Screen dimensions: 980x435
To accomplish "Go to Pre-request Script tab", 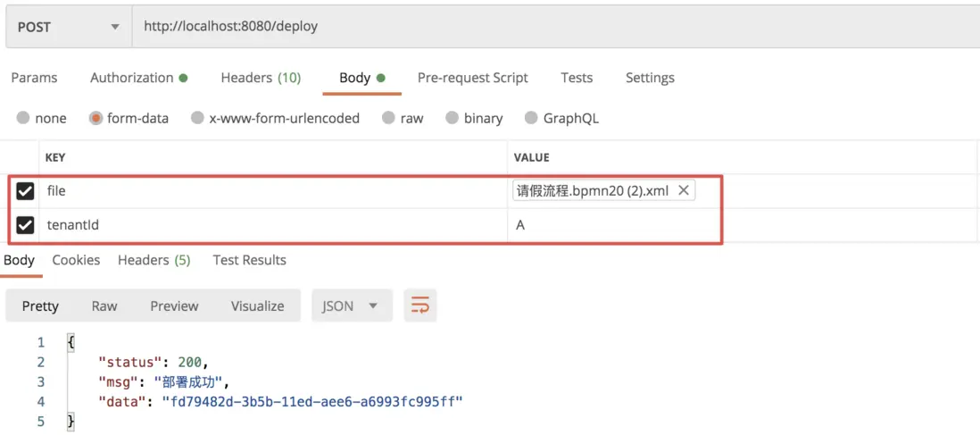I will [x=472, y=78].
